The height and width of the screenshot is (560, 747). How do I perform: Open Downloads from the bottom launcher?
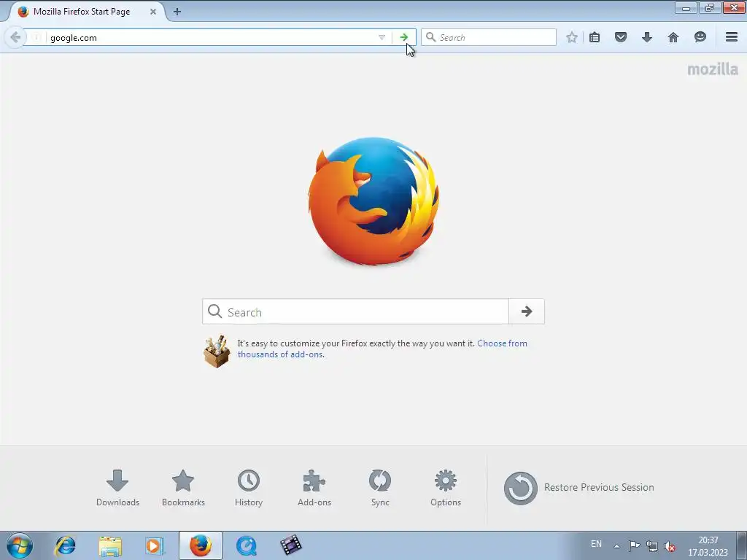[x=117, y=488]
